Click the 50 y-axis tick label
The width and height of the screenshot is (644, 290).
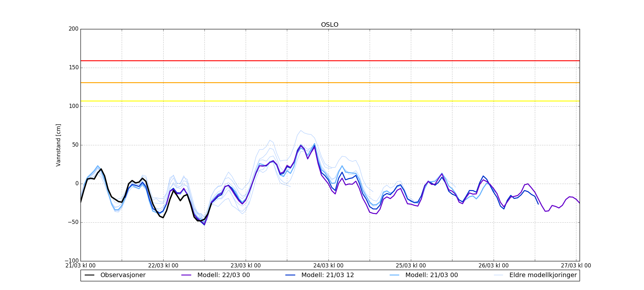75,145
